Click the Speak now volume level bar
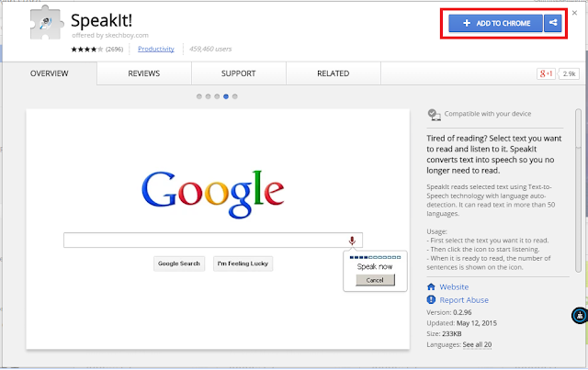This screenshot has width=588, height=370. [375, 258]
